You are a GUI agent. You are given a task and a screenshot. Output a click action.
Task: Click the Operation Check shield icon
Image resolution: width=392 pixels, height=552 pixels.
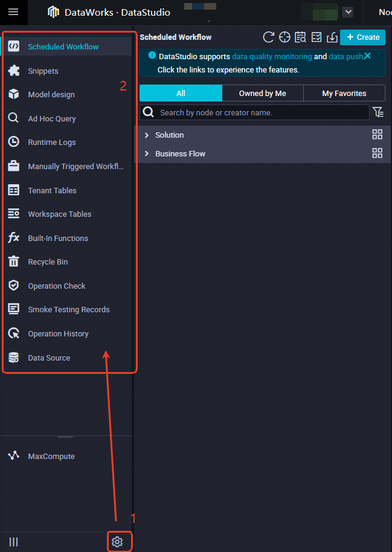[x=14, y=286]
